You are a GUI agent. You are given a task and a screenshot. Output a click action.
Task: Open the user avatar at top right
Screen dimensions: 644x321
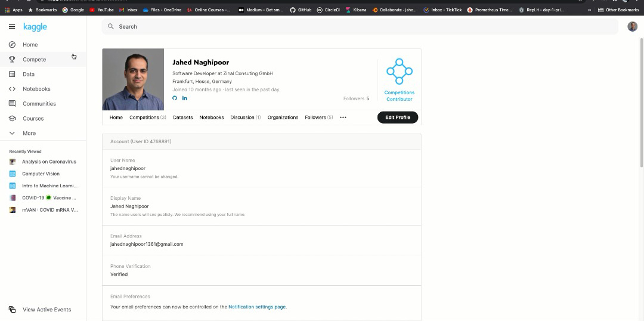pyautogui.click(x=632, y=27)
